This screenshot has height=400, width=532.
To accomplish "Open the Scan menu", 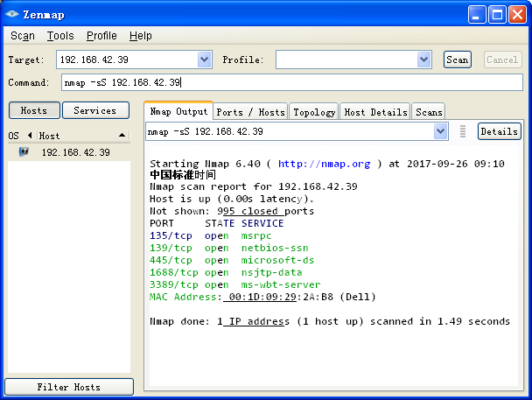I will coord(23,36).
